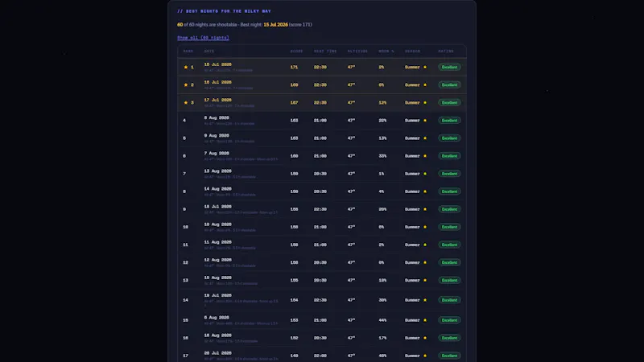Click the Summer star icon in 16 Jul row
Screen dimensions: 644x362
tap(425, 85)
